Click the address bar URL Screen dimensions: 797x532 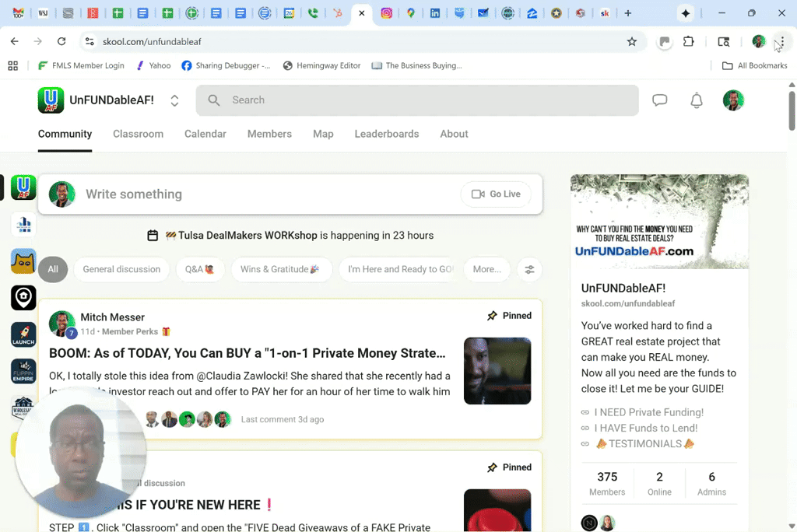[152, 42]
